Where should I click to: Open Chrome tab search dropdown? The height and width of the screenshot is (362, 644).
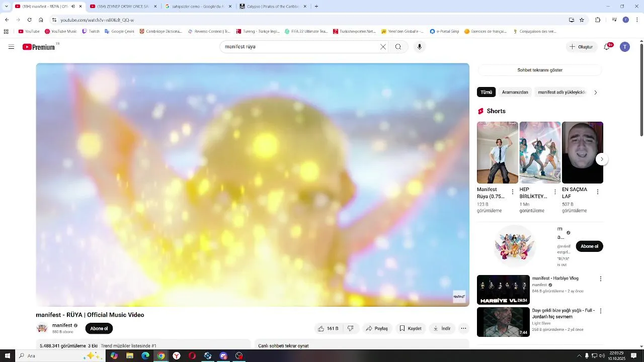click(x=6, y=7)
